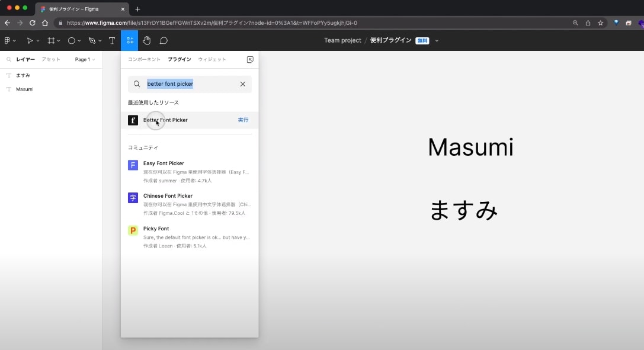Viewport: 644px width, 350px height.
Task: Click the Picky Font icon
Action: (x=133, y=230)
